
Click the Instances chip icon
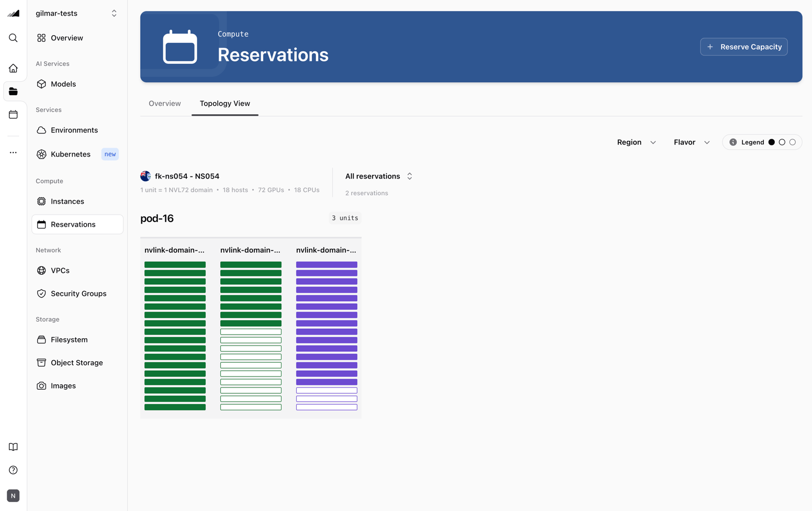click(41, 201)
